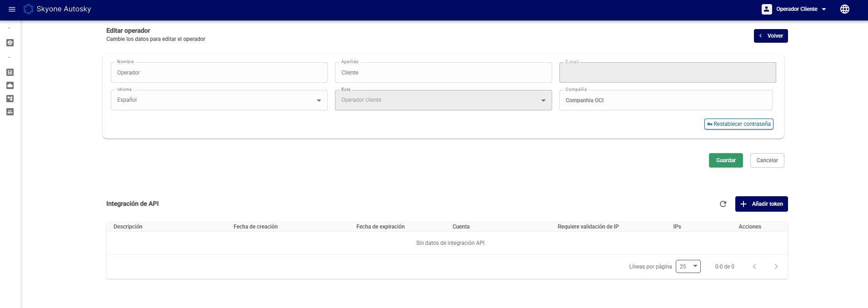Refresh the API integration list

723,204
